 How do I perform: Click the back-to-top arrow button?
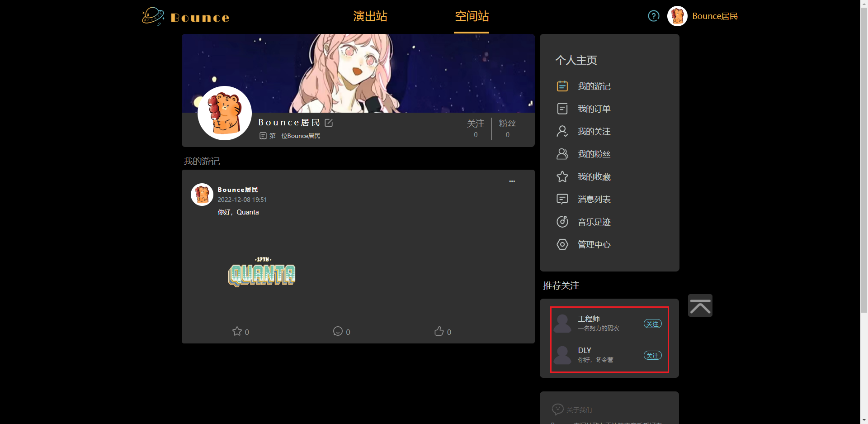(700, 305)
